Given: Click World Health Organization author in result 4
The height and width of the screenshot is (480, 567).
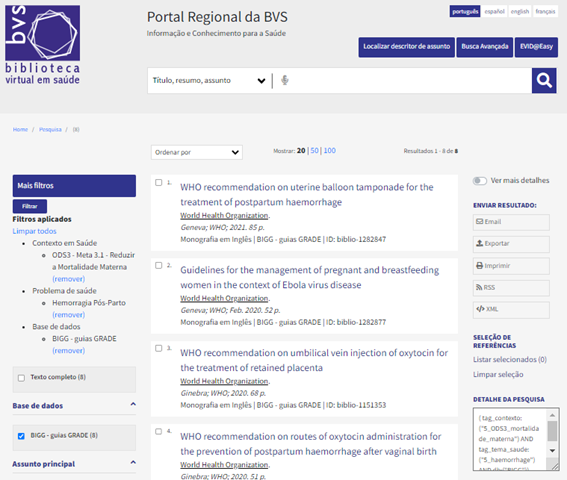Looking at the screenshot, I should [x=224, y=465].
